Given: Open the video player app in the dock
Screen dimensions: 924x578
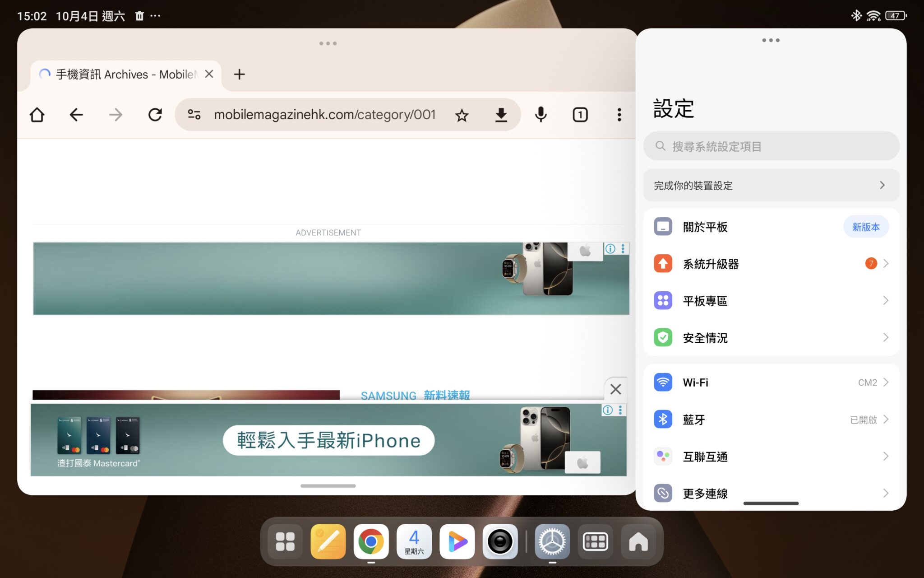Looking at the screenshot, I should pyautogui.click(x=457, y=541).
